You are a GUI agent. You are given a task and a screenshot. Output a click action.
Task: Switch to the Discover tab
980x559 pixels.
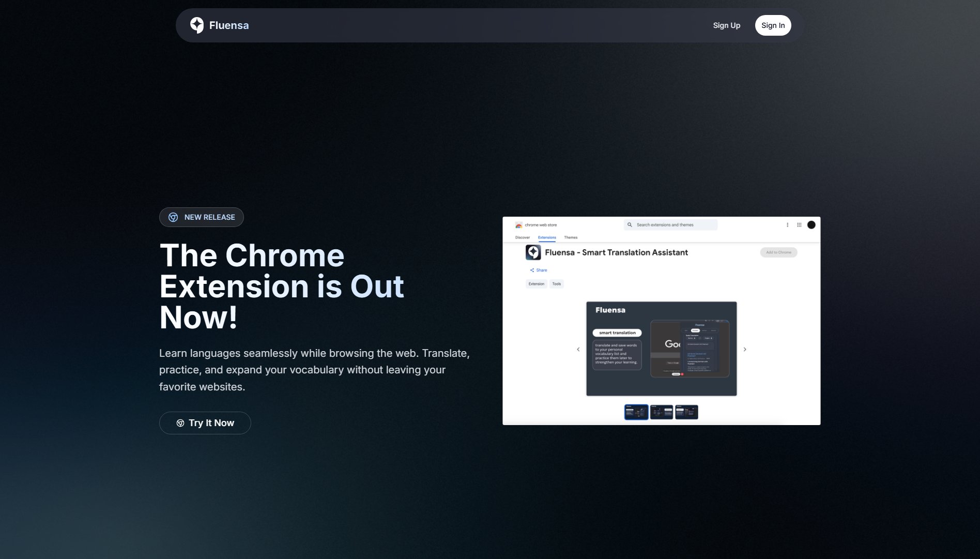(523, 237)
